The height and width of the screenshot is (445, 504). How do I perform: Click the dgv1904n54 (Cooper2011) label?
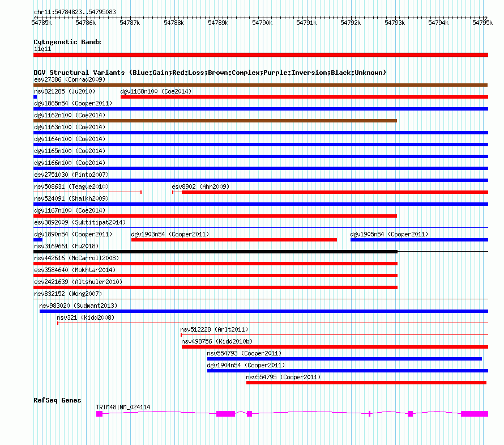tap(246, 365)
